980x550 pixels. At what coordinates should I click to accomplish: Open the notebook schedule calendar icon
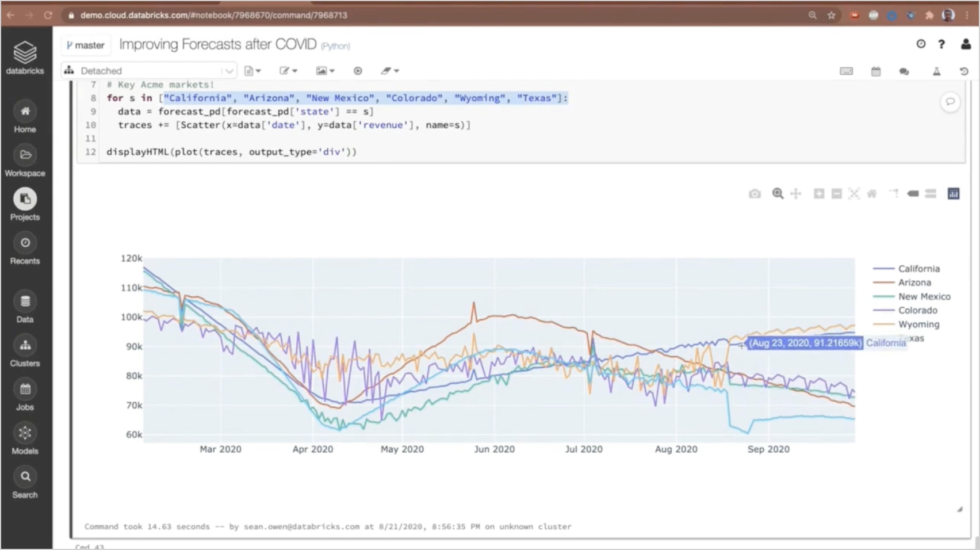[x=876, y=71]
